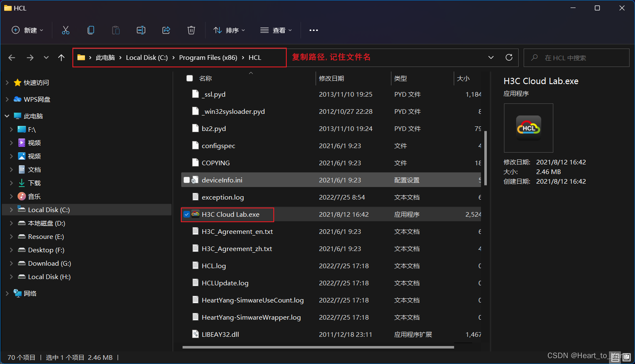This screenshot has height=364, width=635.
Task: Refresh the current folder view
Action: pos(509,57)
